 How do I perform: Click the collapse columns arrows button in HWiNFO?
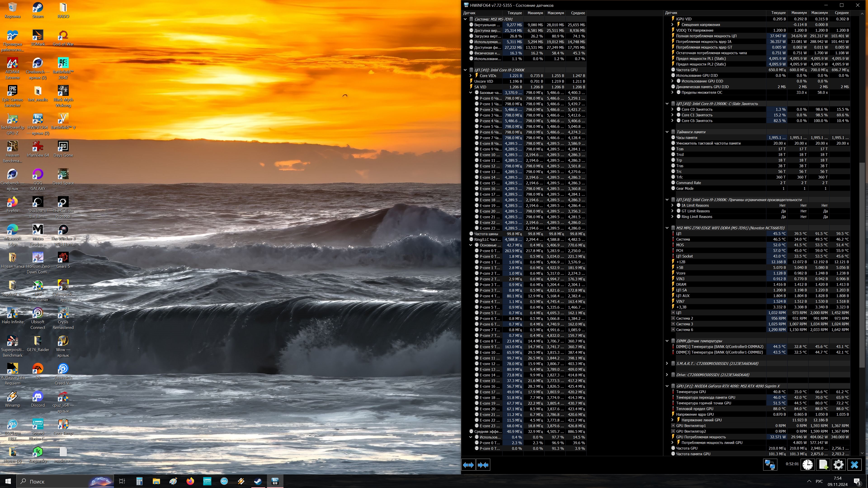483,465
